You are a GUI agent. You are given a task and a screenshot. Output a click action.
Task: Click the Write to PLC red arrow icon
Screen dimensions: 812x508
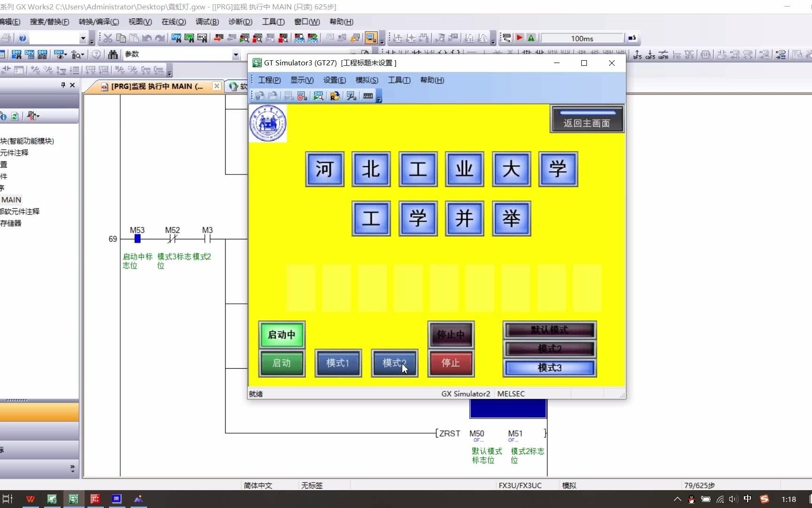click(x=219, y=38)
